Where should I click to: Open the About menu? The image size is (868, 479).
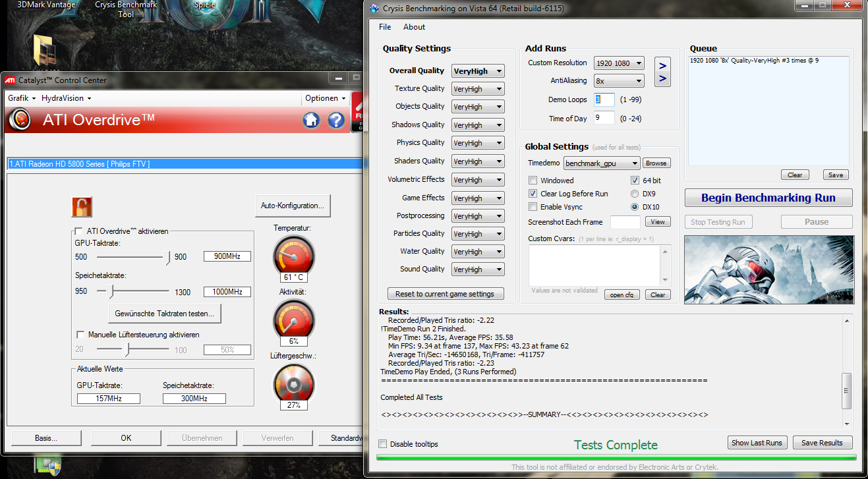[x=415, y=27]
